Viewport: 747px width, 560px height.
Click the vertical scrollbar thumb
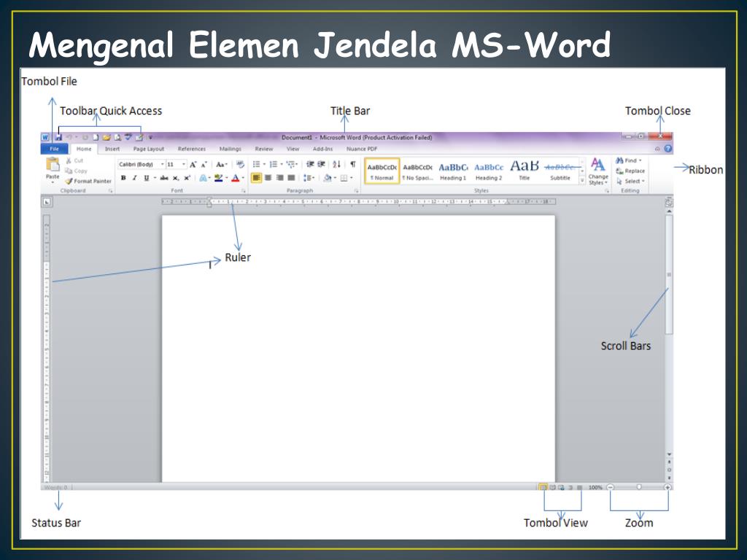[x=669, y=275]
